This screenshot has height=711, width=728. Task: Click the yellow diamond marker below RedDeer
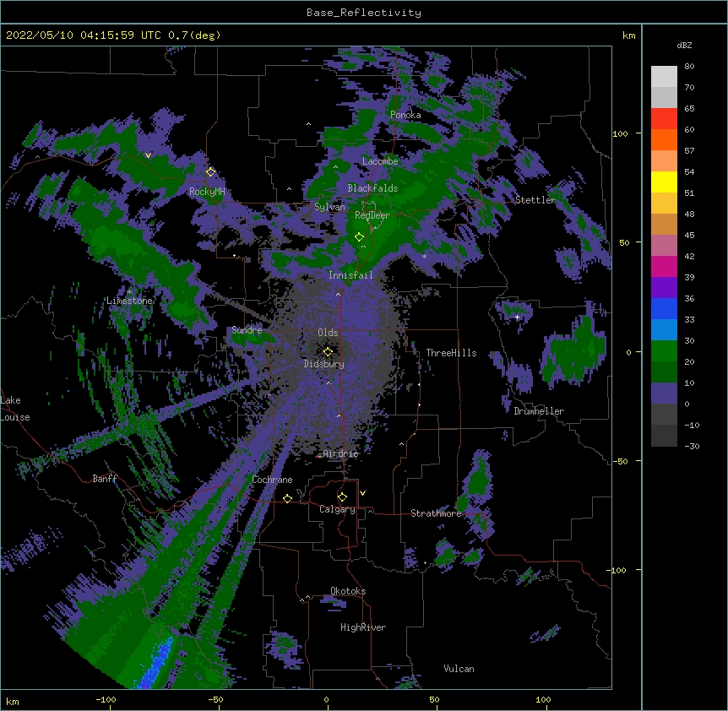coord(359,237)
